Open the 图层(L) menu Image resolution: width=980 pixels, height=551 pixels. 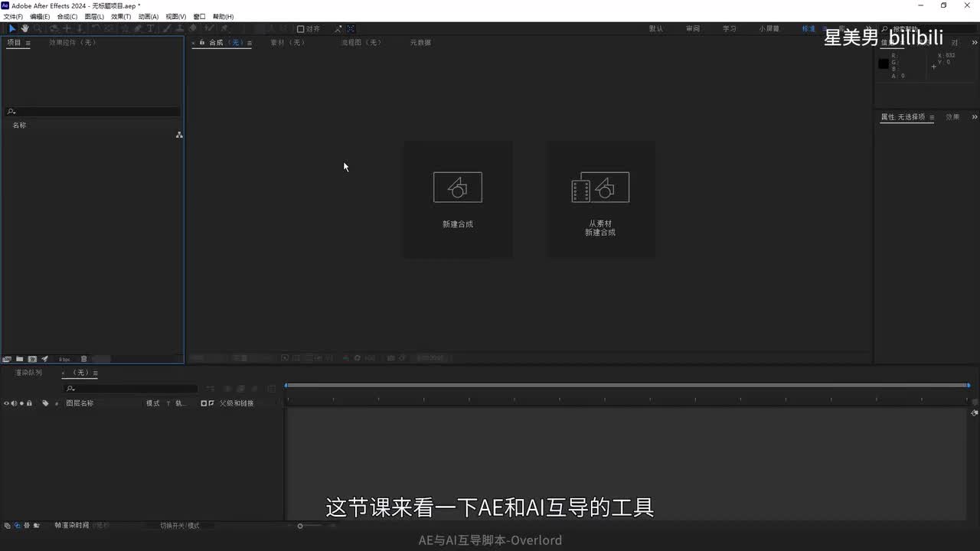coord(94,16)
